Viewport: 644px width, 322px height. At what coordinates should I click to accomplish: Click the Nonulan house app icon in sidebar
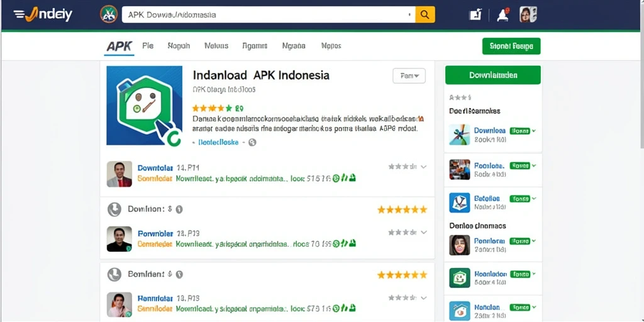click(x=460, y=311)
